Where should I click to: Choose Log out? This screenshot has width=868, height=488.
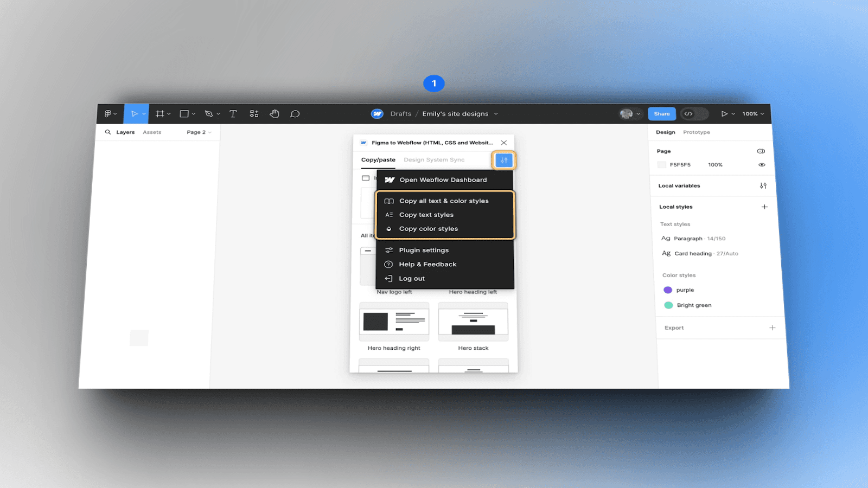click(x=445, y=278)
